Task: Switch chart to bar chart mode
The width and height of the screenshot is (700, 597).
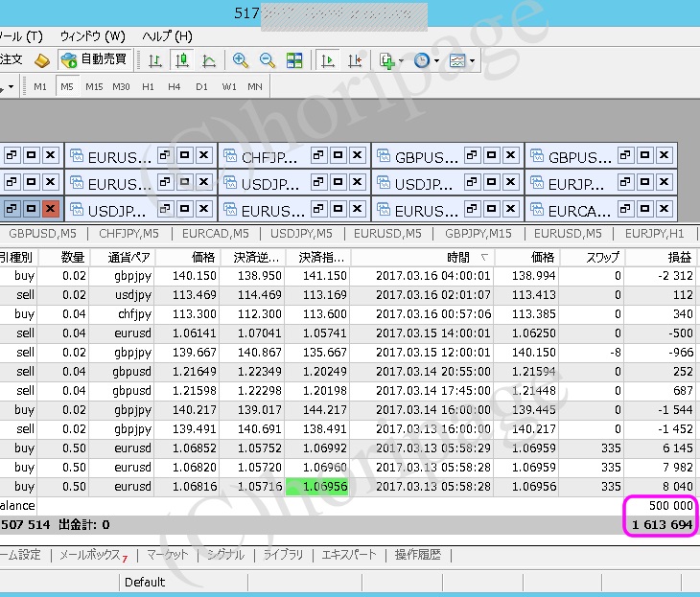Action: (x=155, y=60)
